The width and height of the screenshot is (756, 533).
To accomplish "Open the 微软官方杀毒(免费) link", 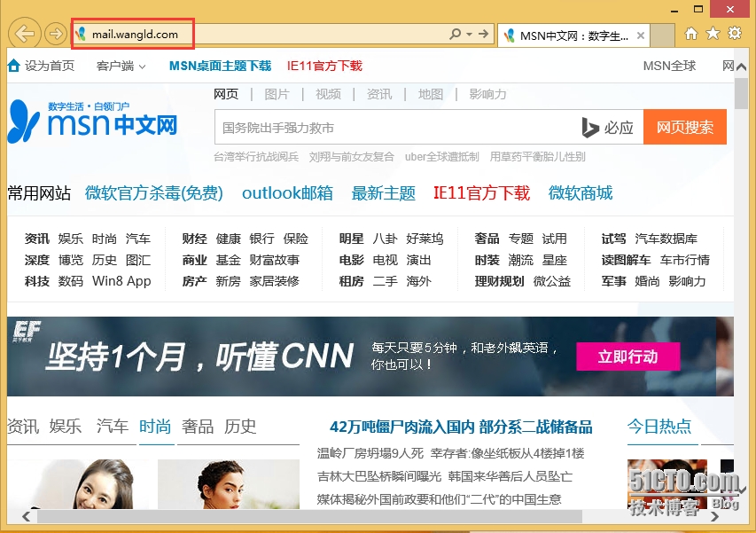I will (x=154, y=193).
